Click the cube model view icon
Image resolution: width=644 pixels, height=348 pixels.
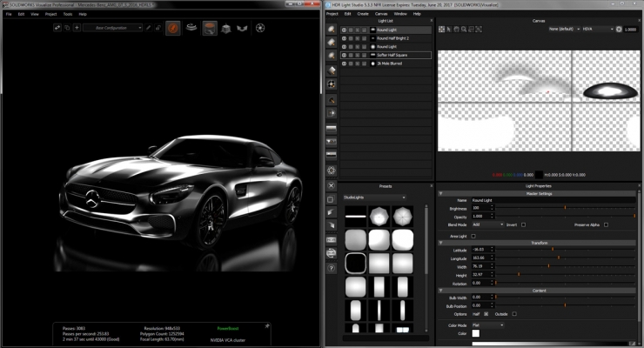coord(226,29)
